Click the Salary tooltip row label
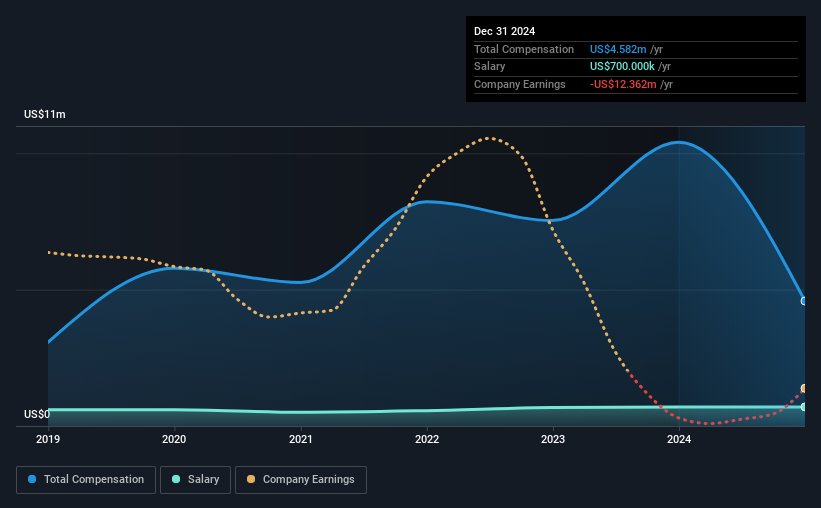This screenshot has width=821, height=508. click(x=490, y=67)
